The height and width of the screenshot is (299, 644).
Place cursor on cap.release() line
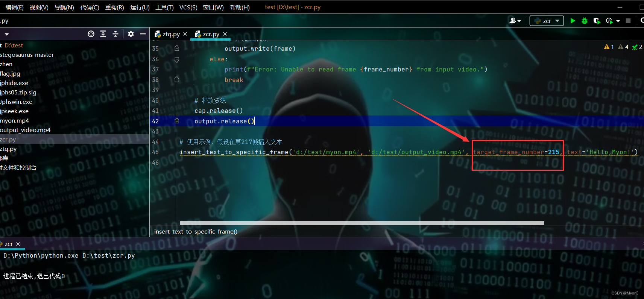coord(219,111)
